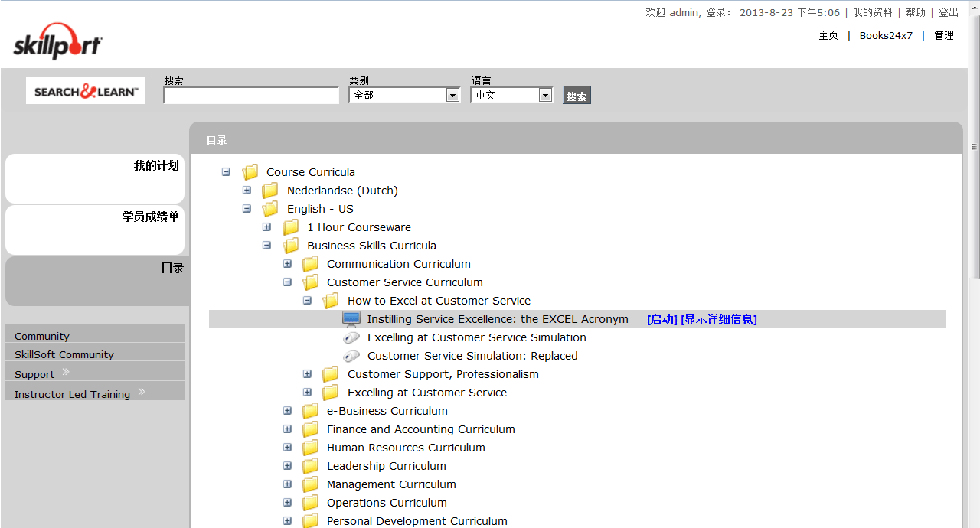Click the search text input field
The width and height of the screenshot is (980, 528).
click(x=250, y=96)
